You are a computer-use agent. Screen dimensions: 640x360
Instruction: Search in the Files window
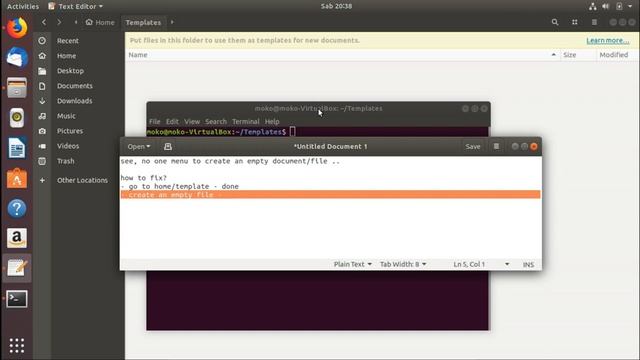(x=555, y=22)
